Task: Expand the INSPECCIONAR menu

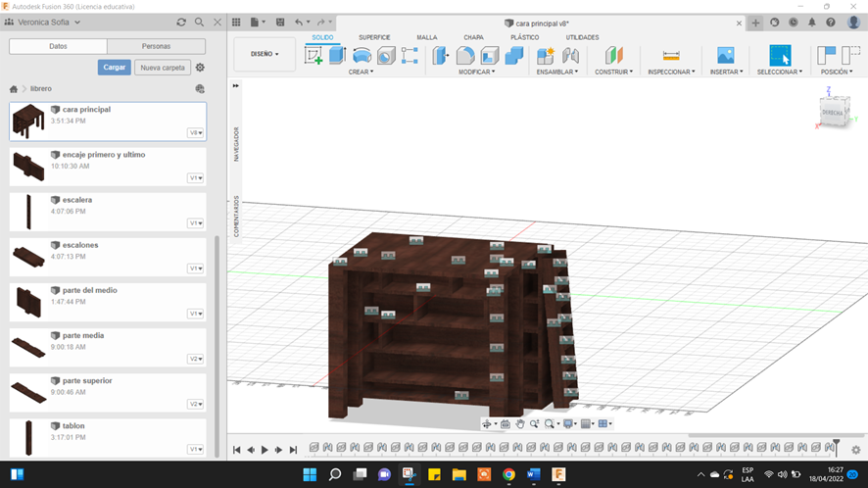Action: (x=671, y=72)
